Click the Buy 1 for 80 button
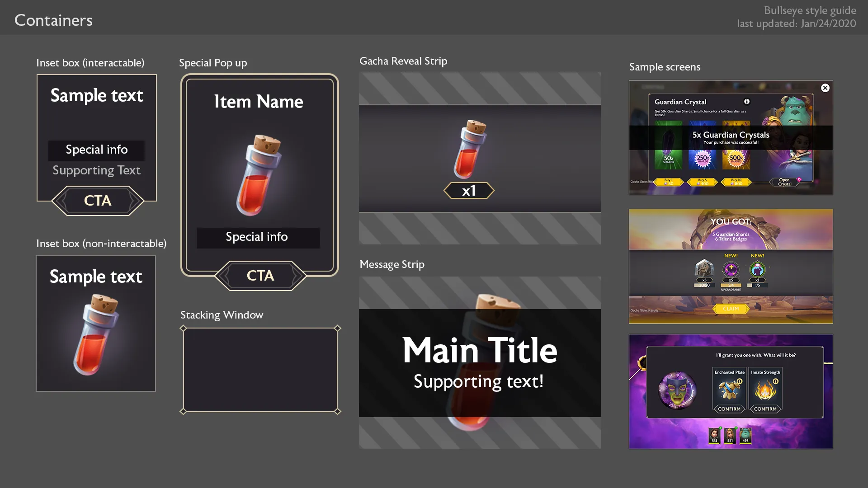The width and height of the screenshot is (868, 488). [x=668, y=182]
